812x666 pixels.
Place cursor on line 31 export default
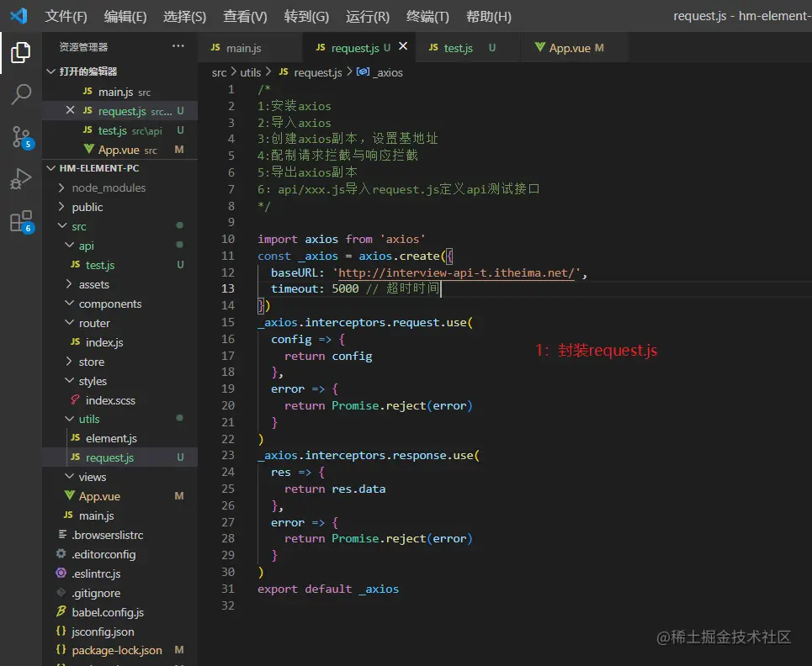coord(328,589)
